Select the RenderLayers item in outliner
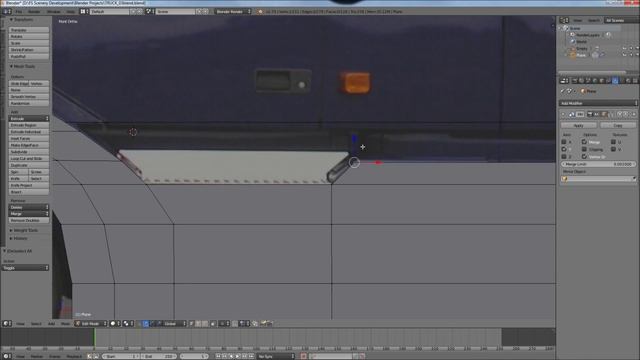This screenshot has height=360, width=640. coord(588,35)
